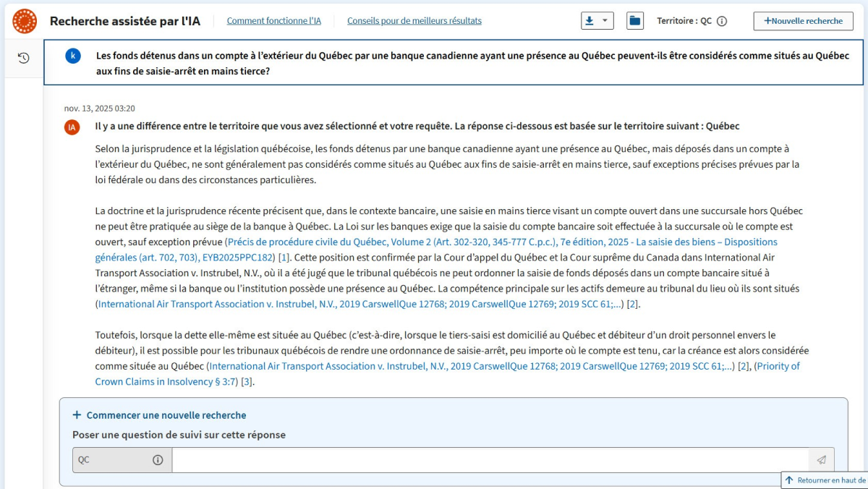Click the orange IA response avatar

(x=72, y=127)
